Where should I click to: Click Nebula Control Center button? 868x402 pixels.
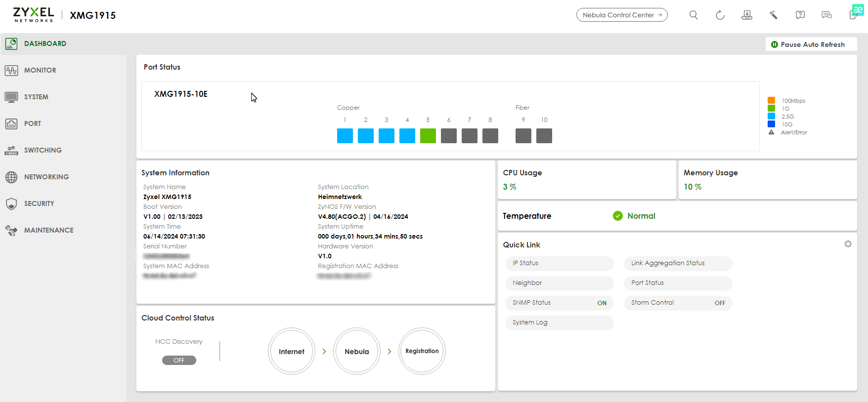pos(622,15)
